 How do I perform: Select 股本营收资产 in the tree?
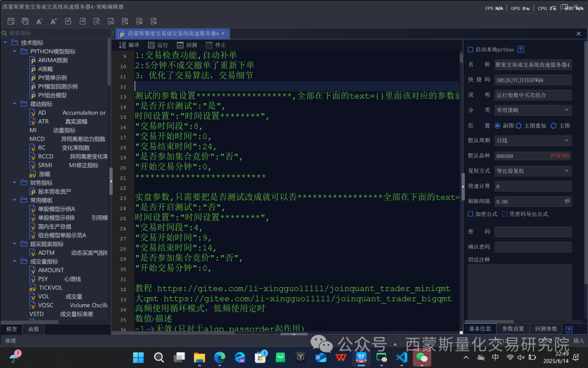[54, 191]
